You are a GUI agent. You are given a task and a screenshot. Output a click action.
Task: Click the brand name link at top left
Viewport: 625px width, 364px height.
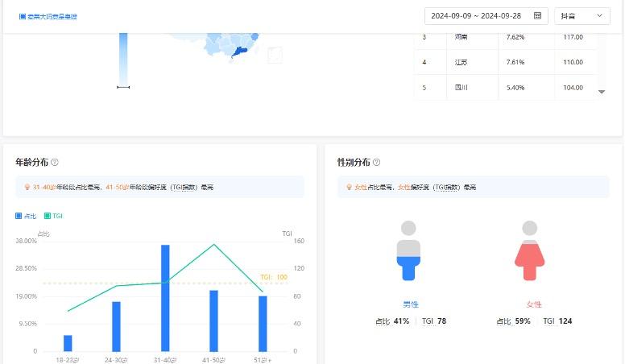[x=52, y=16]
